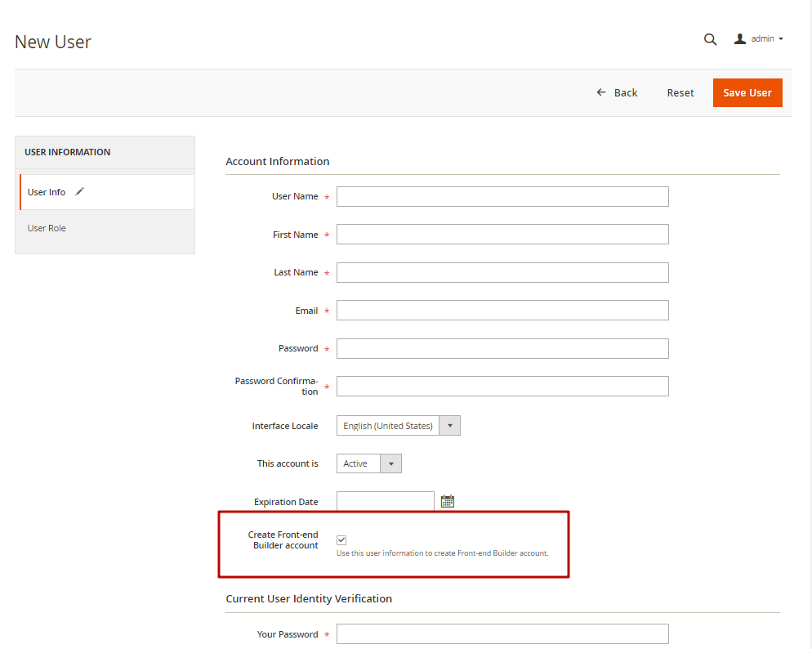Click the Your Password verification field
Image resolution: width=812 pixels, height=649 pixels.
pos(502,634)
